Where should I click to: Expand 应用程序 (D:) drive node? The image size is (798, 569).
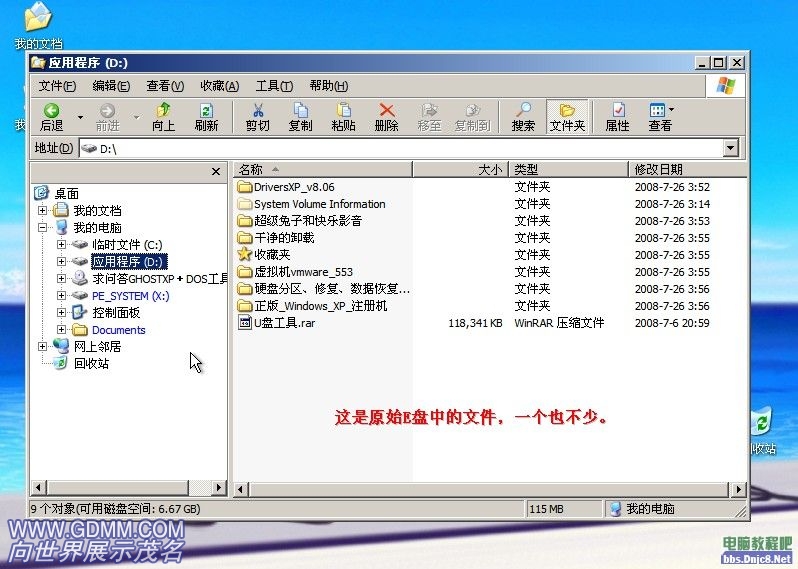[x=61, y=262]
